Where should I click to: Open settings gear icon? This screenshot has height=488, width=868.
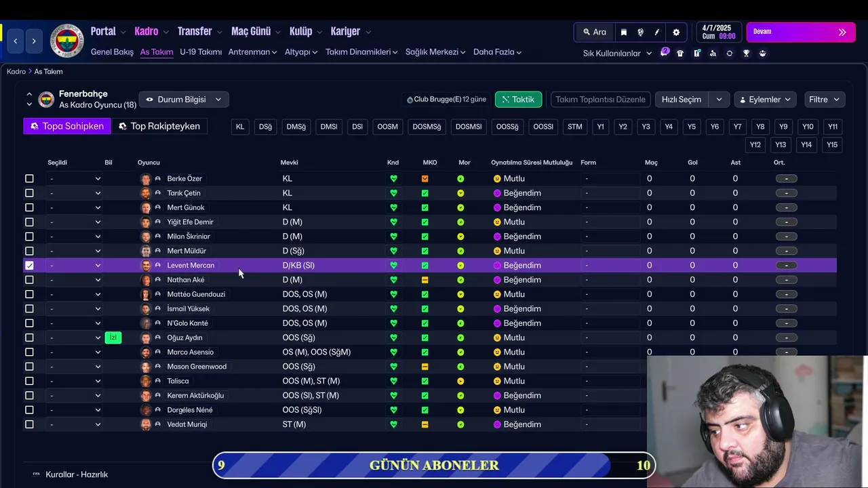tap(676, 32)
